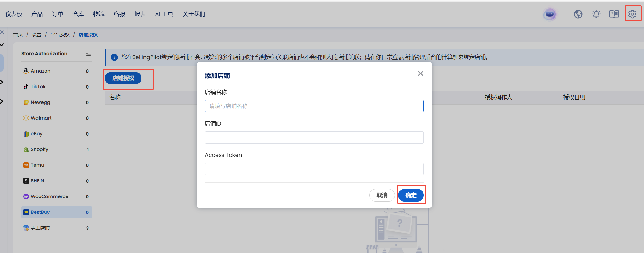Select Shopify in the platform list
Viewport: 644px width, 253px height.
(x=56, y=149)
